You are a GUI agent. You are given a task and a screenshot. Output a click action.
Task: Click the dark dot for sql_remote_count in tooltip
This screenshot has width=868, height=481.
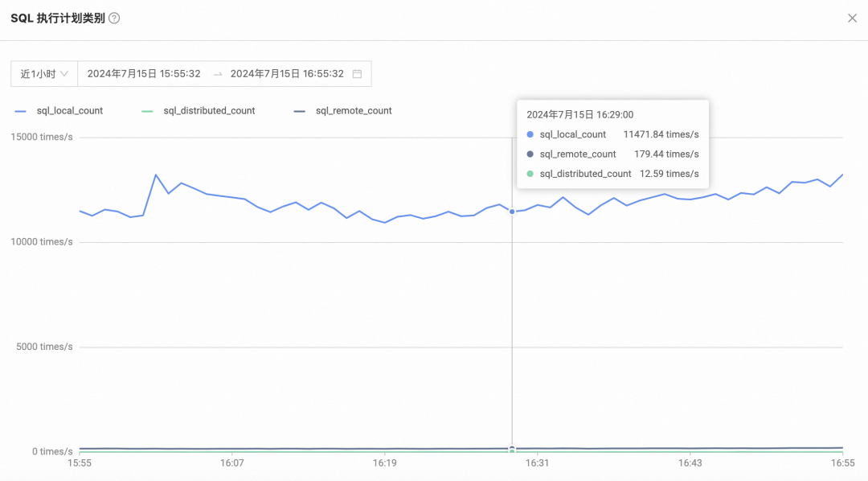pos(530,154)
